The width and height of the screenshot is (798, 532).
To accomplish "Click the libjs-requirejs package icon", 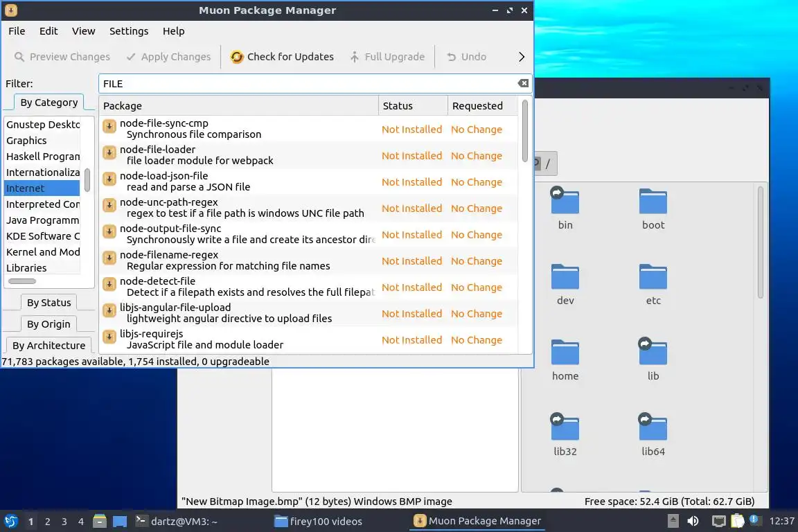I will click(x=109, y=337).
